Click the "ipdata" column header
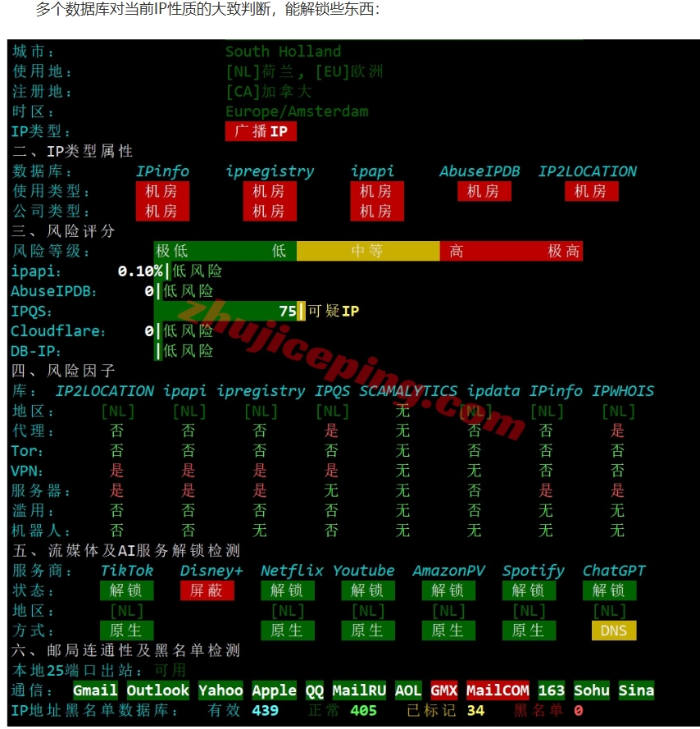This screenshot has height=729, width=700. click(493, 391)
